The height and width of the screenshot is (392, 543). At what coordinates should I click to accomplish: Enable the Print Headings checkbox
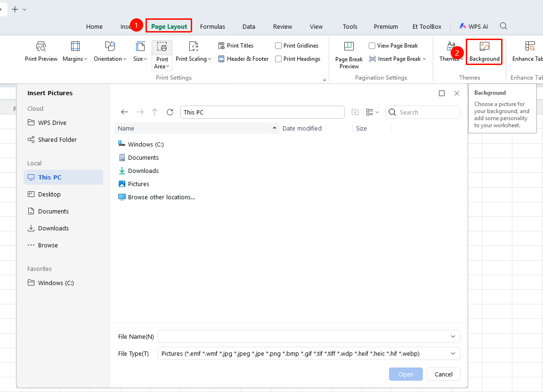click(278, 59)
